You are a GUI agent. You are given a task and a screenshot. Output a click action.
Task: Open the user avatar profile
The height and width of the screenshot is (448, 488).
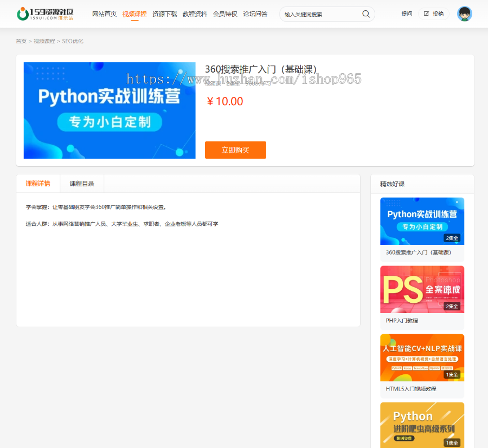tap(464, 14)
